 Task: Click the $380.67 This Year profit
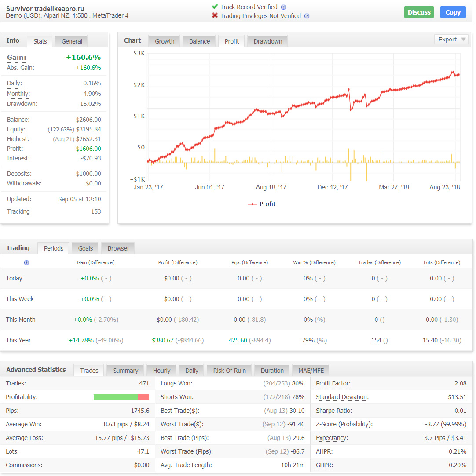click(162, 340)
